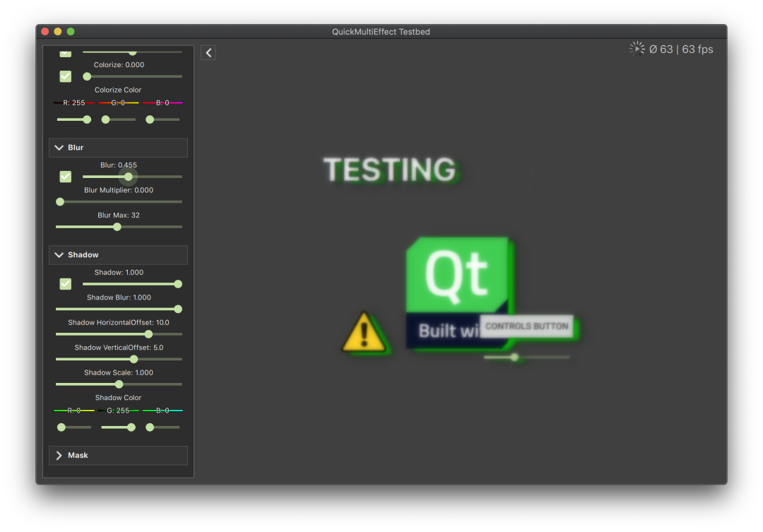Viewport: 763px width, 532px height.
Task: Click the Colorize Color blue slider handle
Action: [x=150, y=119]
